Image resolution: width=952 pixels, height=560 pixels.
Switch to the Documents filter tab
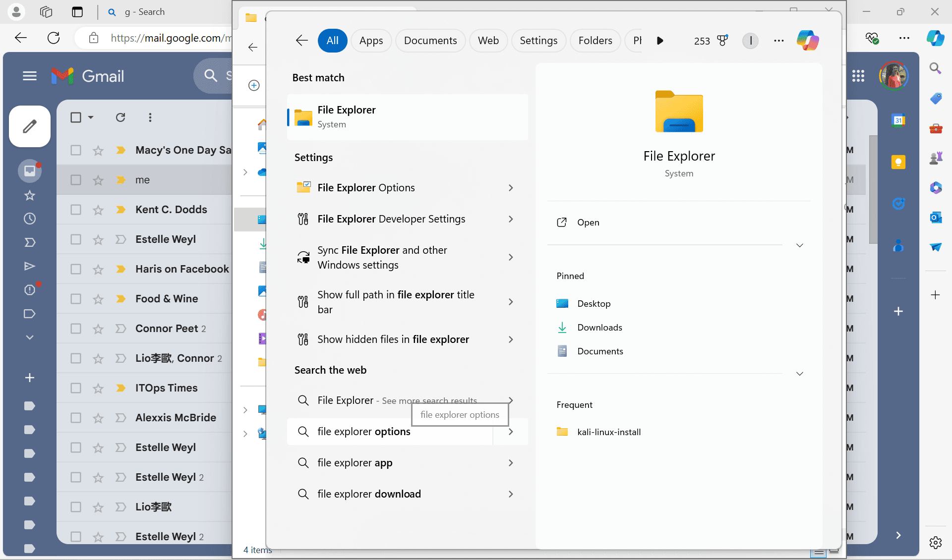[x=430, y=41]
